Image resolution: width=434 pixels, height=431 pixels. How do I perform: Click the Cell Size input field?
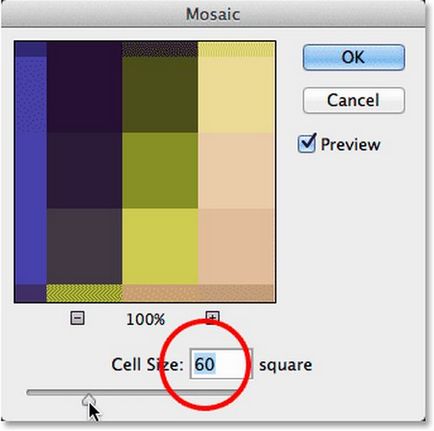coord(221,364)
